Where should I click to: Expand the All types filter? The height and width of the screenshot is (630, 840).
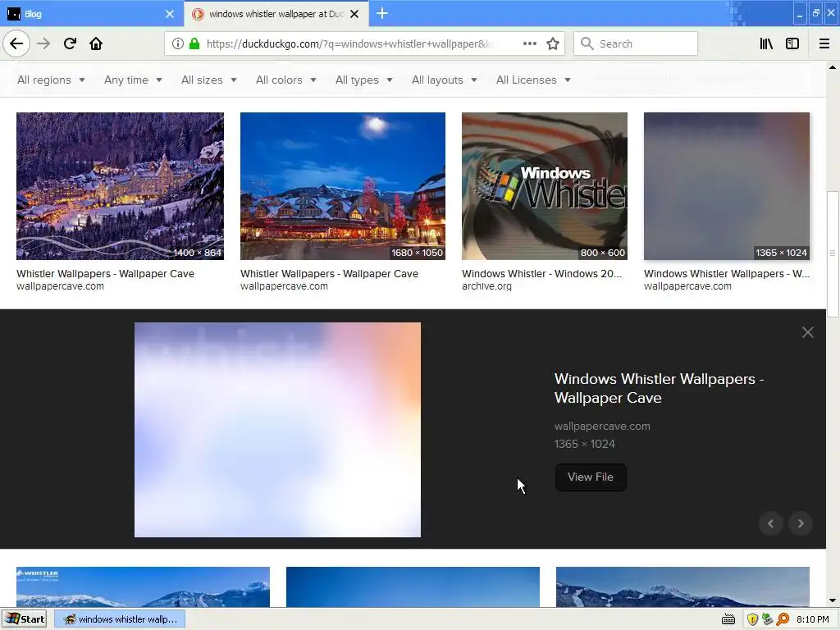click(363, 80)
